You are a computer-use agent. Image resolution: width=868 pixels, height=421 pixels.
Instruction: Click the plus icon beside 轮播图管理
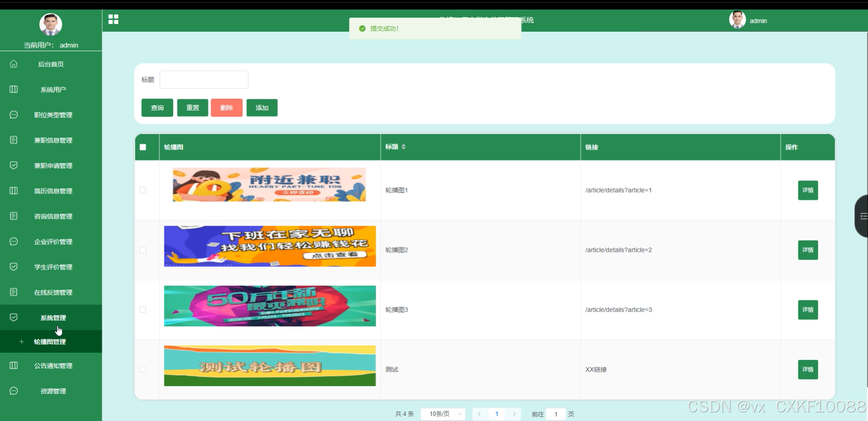(x=21, y=342)
